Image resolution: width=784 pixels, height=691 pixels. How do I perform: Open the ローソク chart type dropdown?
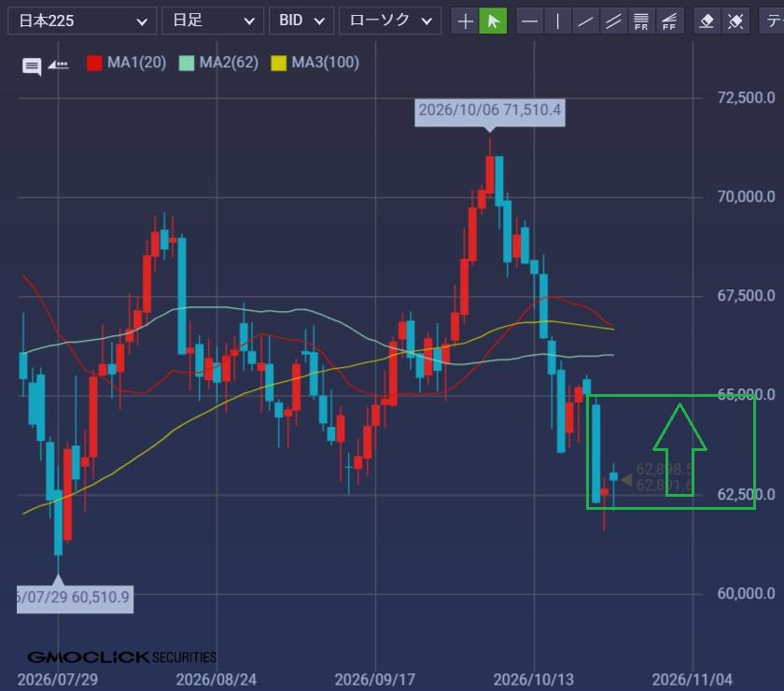(390, 21)
